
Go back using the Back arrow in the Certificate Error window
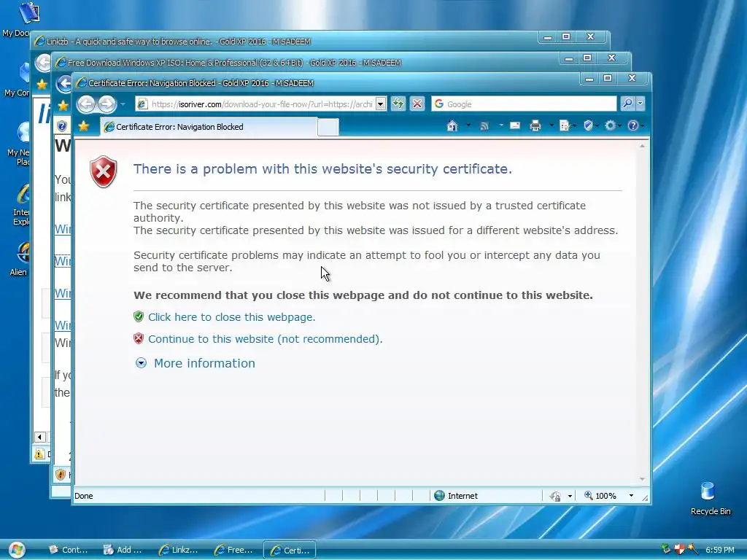(86, 104)
